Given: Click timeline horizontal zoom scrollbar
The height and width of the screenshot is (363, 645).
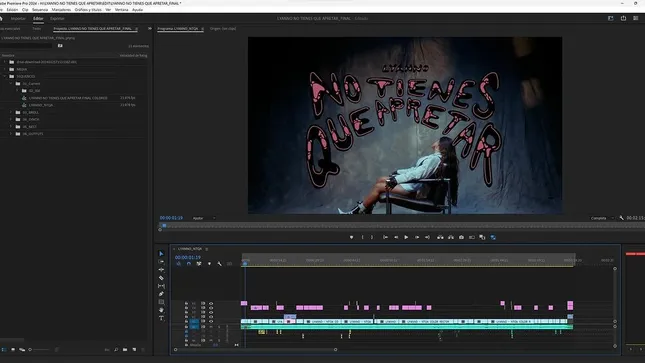Looking at the screenshot, I should click(x=255, y=349).
